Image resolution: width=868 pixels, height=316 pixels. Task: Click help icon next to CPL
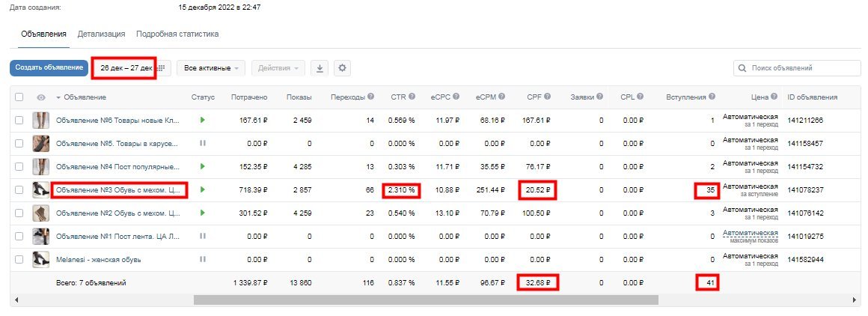click(640, 97)
